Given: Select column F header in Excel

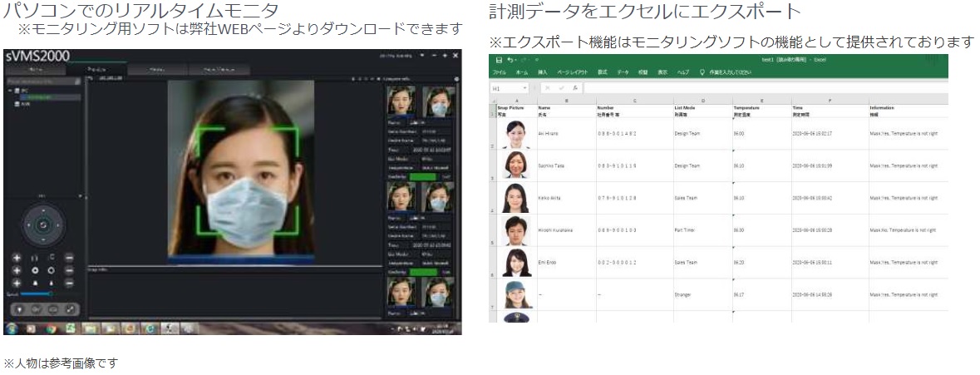Looking at the screenshot, I should (x=830, y=101).
